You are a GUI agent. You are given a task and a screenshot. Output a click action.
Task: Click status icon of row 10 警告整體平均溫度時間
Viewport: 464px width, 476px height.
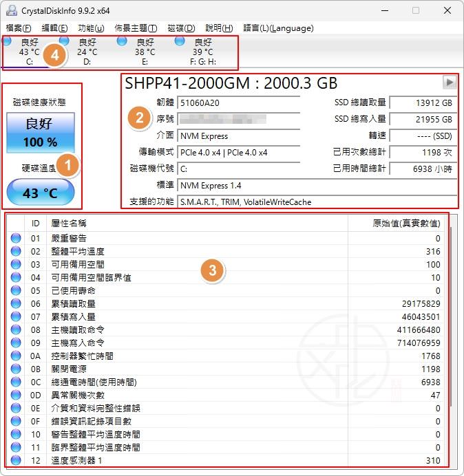(16, 434)
